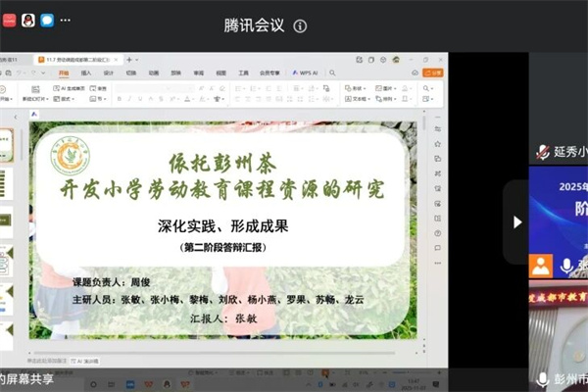
Task: Toggle bold formatting in the ribbon
Action: coord(119,99)
